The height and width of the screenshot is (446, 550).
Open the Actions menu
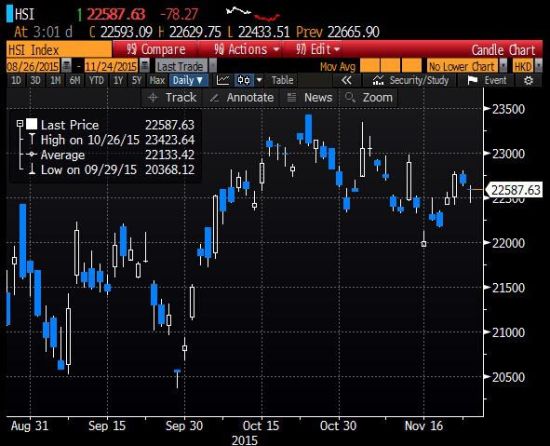[247, 49]
